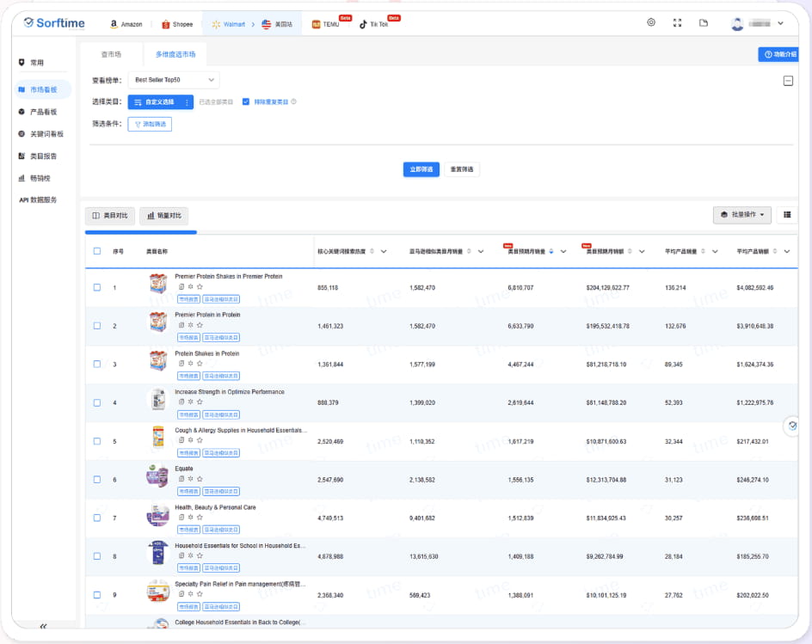Check the row 4 Increase Strength checkbox

[97, 402]
